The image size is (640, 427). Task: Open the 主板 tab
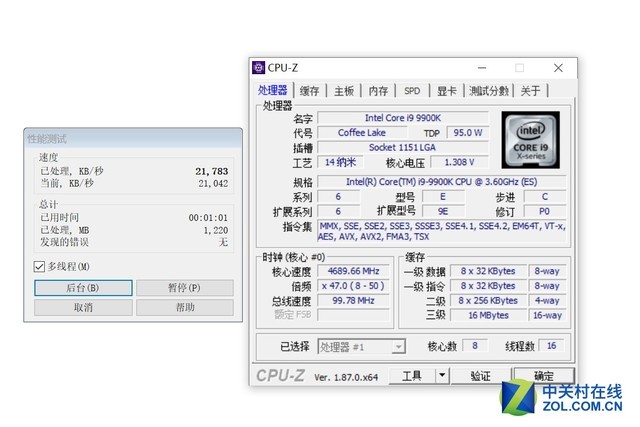[x=344, y=91]
